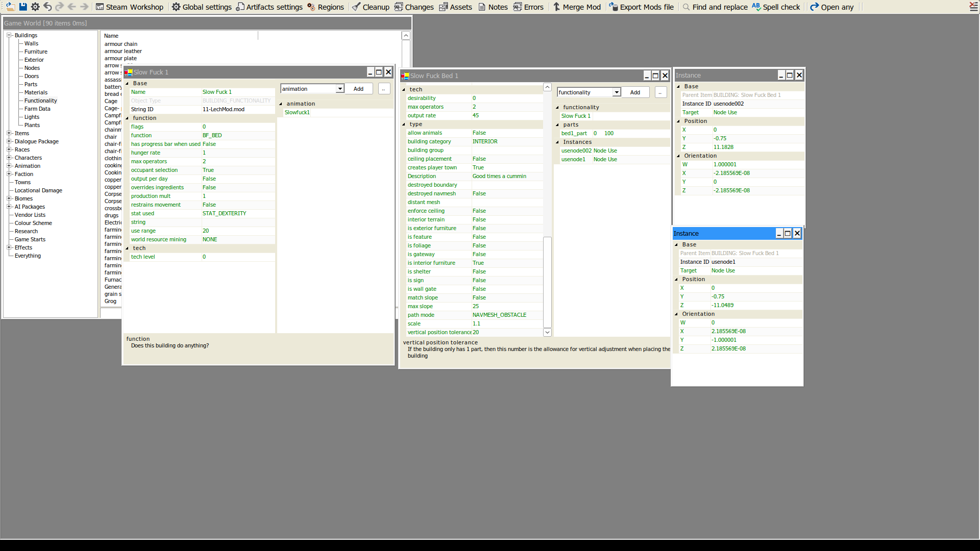Run Spell check from the toolbar

pos(776,7)
